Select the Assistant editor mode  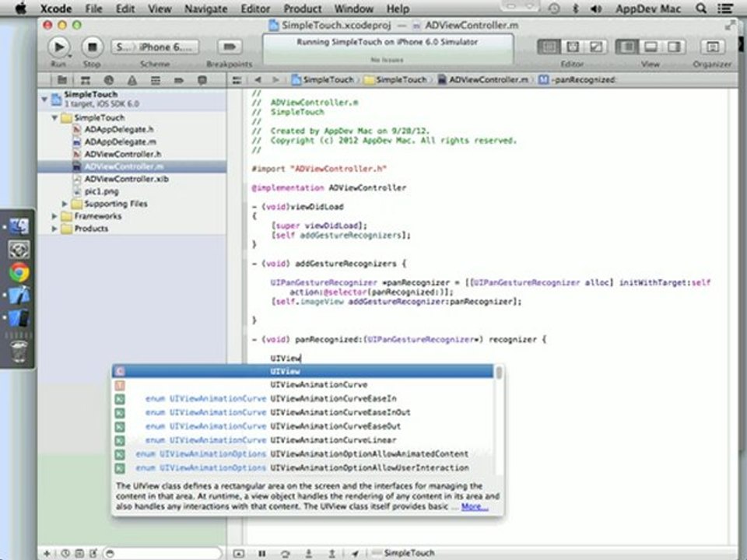573,47
